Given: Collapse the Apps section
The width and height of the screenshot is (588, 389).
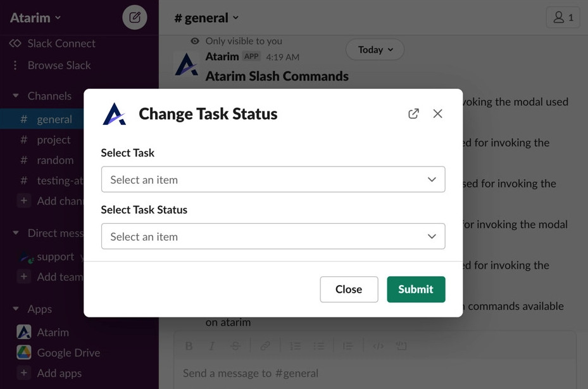Looking at the screenshot, I should [x=16, y=309].
